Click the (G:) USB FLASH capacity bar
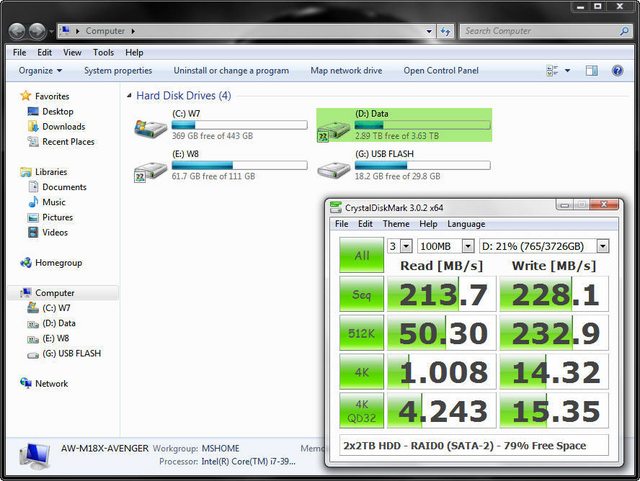This screenshot has width=640, height=481. (x=422, y=165)
